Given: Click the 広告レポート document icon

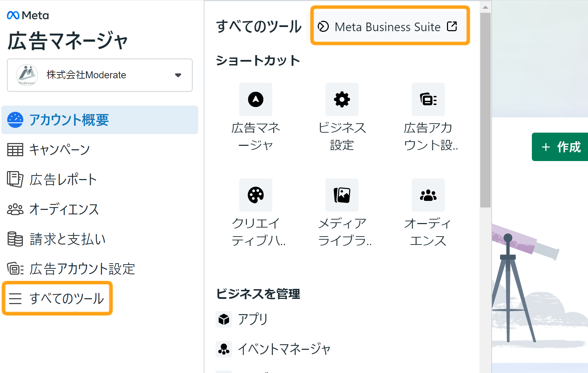Looking at the screenshot, I should click(x=15, y=179).
